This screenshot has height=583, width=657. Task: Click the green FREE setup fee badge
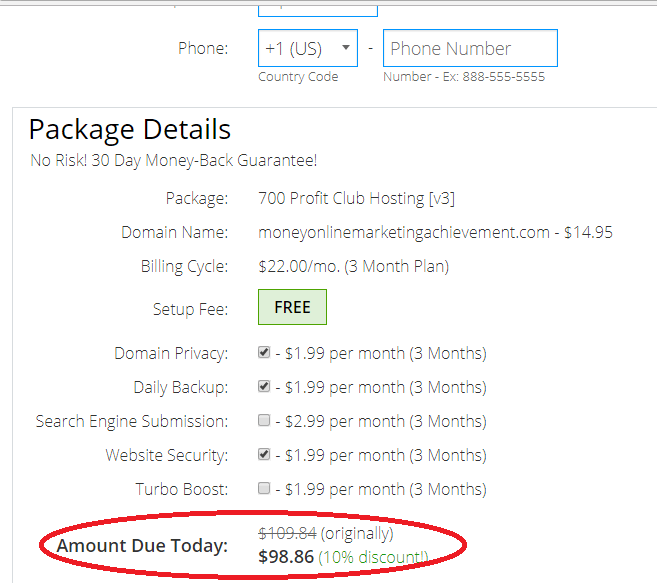click(292, 307)
